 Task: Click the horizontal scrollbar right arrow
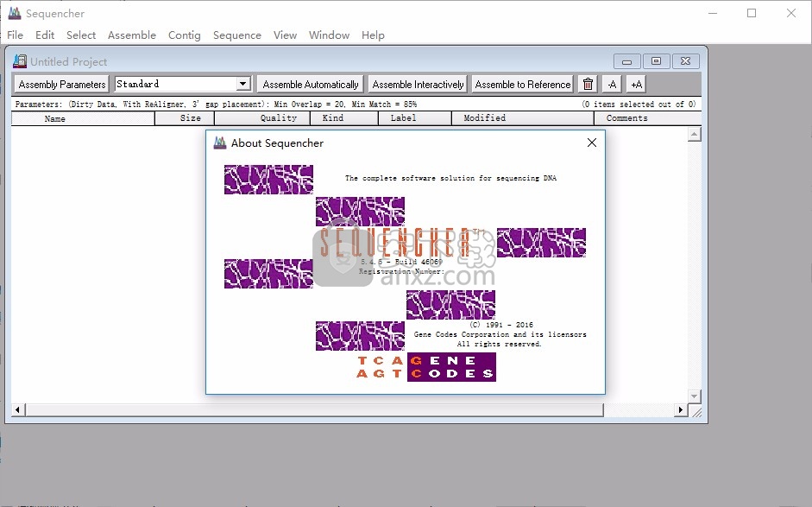681,410
